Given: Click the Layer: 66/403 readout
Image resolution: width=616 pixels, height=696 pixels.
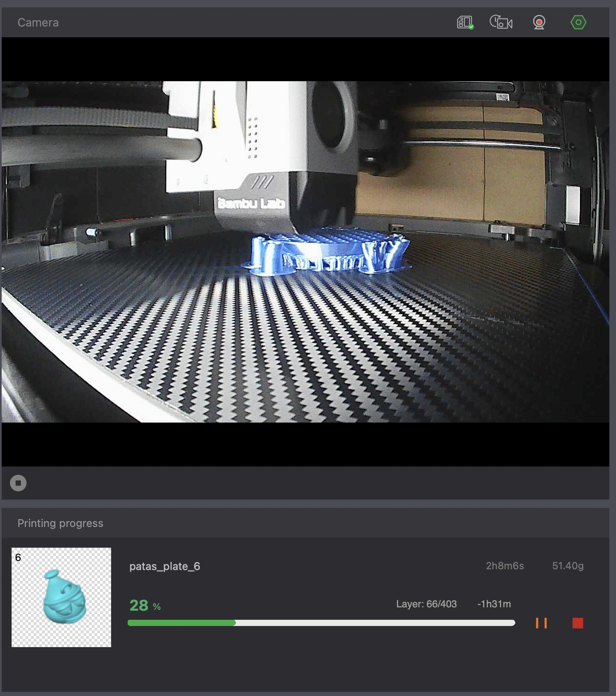Looking at the screenshot, I should click(x=426, y=604).
